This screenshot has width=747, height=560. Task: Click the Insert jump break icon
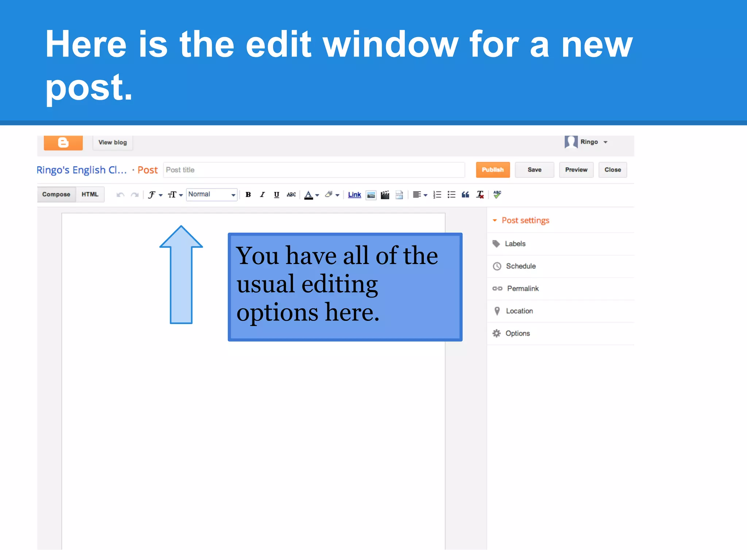[399, 195]
